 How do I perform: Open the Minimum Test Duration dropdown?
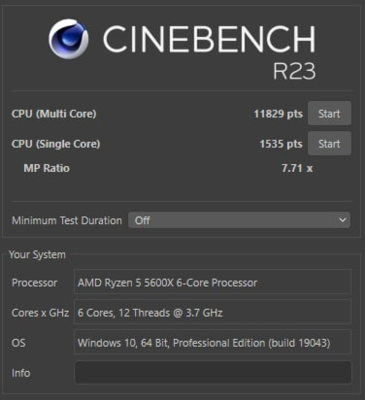coord(239,220)
